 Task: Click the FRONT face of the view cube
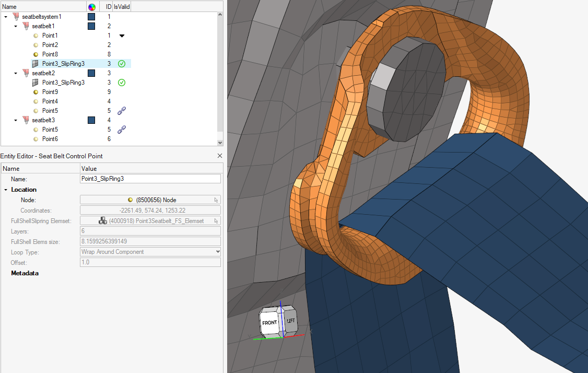tap(269, 323)
